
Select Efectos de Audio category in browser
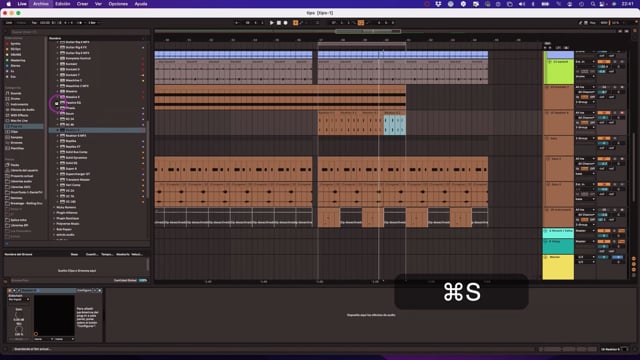tap(22, 110)
